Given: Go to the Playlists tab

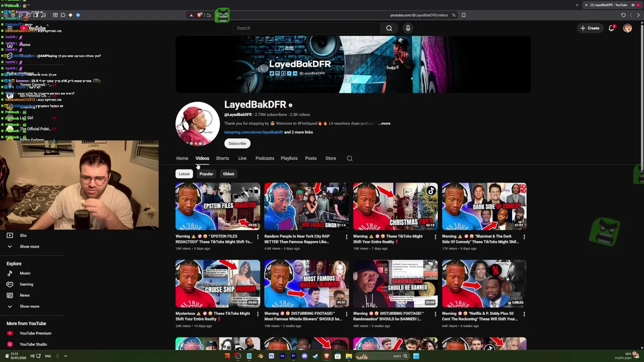Looking at the screenshot, I should coord(289,158).
